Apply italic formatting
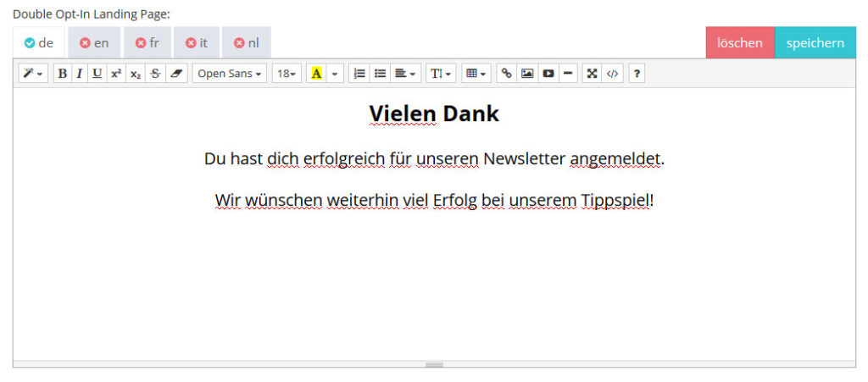The height and width of the screenshot is (382, 868). pos(80,74)
